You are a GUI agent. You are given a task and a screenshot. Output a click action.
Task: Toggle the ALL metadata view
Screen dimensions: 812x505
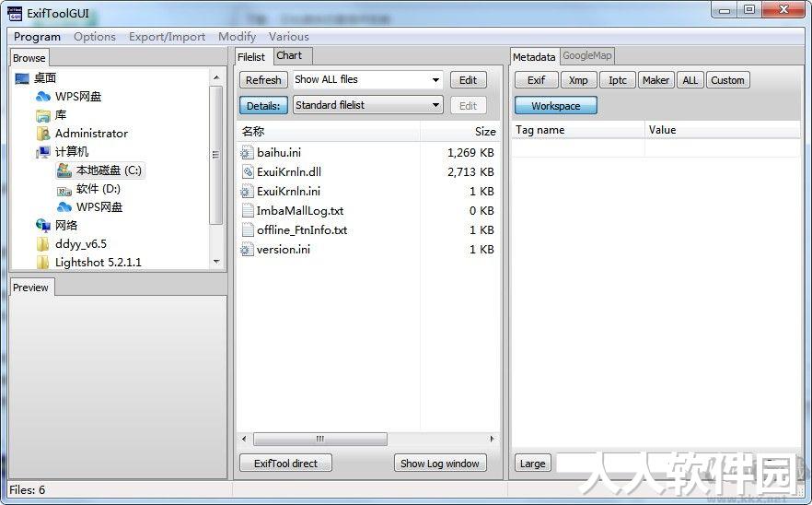[690, 80]
